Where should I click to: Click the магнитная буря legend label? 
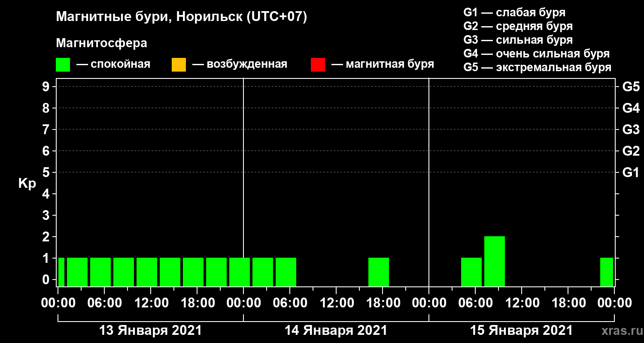(390, 65)
